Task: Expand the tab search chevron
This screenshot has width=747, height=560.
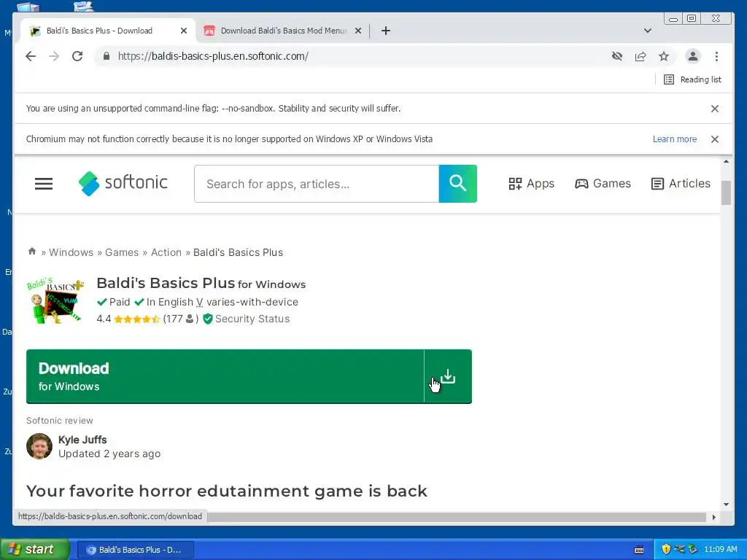Action: point(648,31)
